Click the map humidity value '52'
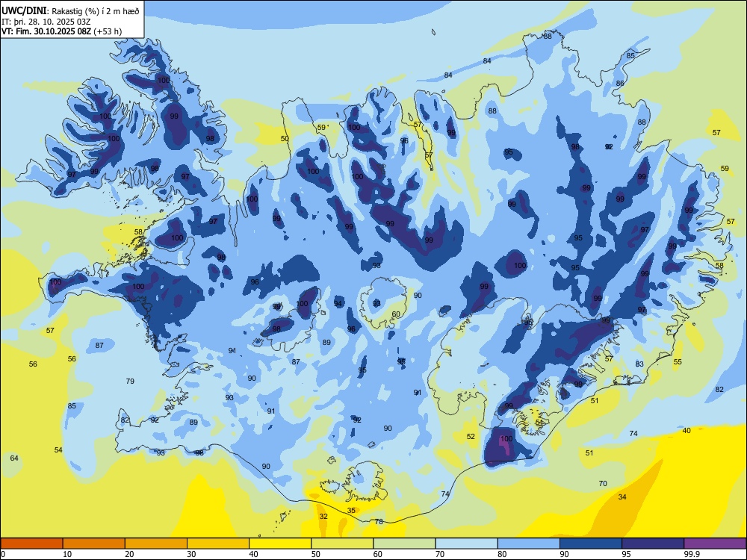747x560 pixels. pyautogui.click(x=471, y=436)
